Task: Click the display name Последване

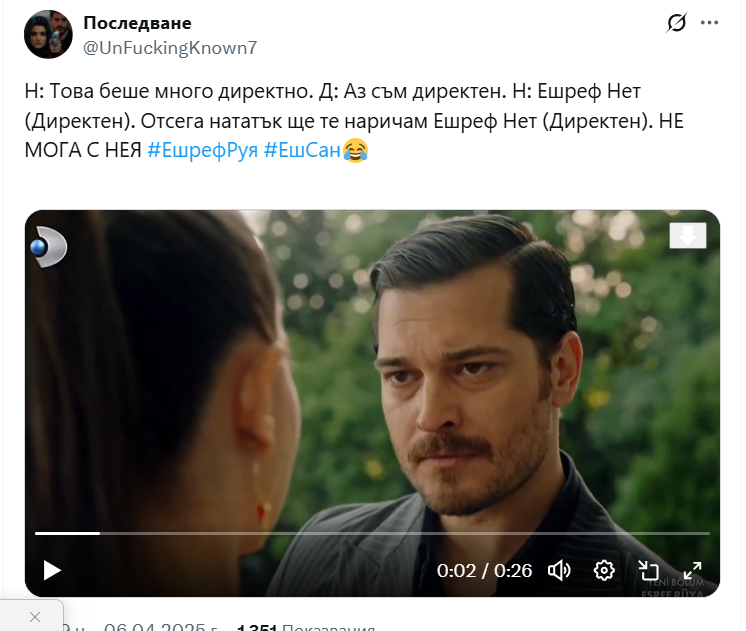Action: [137, 23]
